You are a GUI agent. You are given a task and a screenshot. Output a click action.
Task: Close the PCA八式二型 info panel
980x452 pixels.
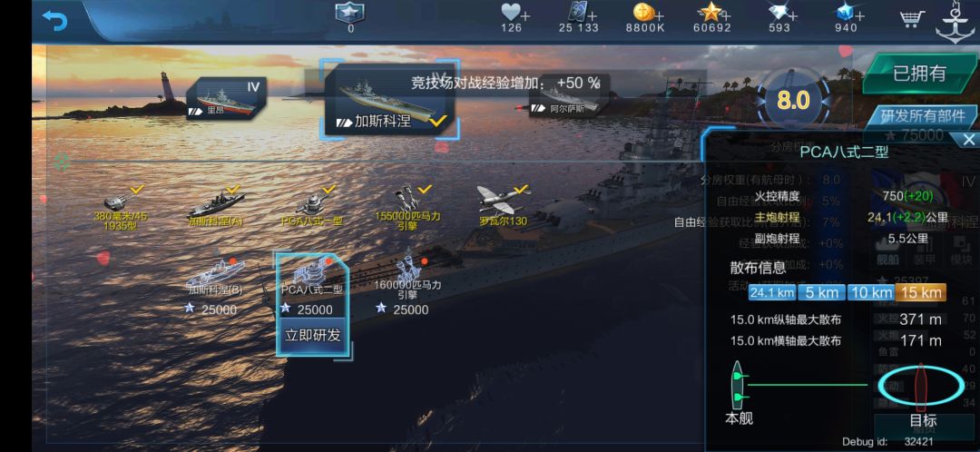tap(968, 140)
